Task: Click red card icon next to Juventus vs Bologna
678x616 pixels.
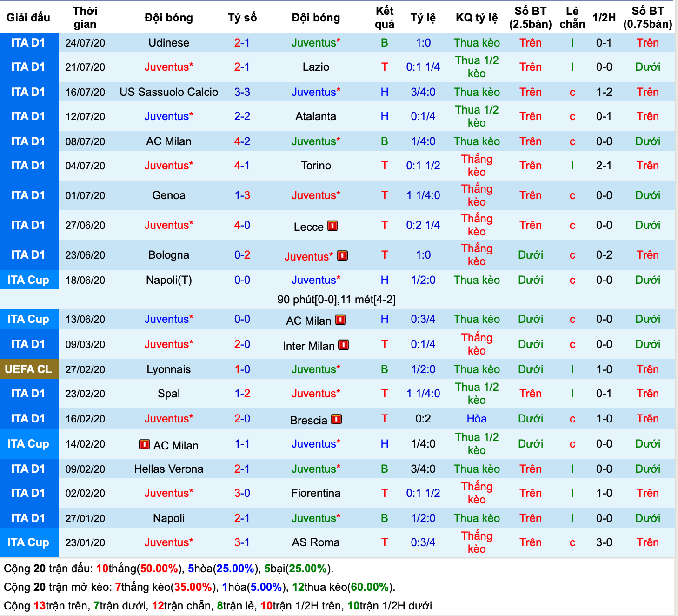Action: click(342, 255)
